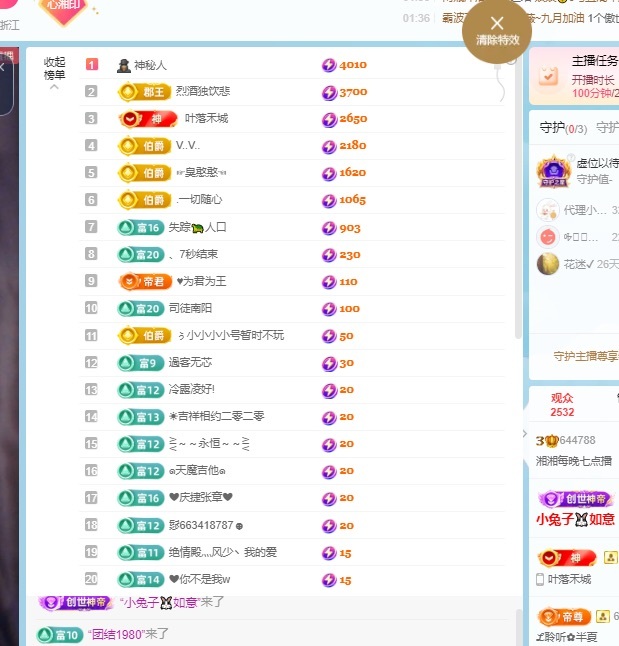Click the 帝君 badge beside 为君为王
This screenshot has height=646, width=619.
(145, 281)
